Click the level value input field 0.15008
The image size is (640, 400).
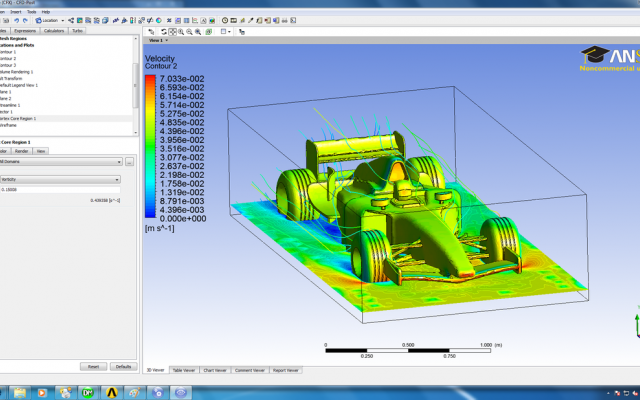pos(60,189)
